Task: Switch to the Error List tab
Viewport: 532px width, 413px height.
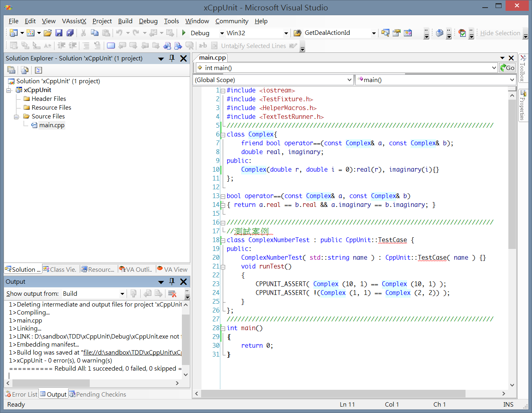Action: (x=21, y=394)
